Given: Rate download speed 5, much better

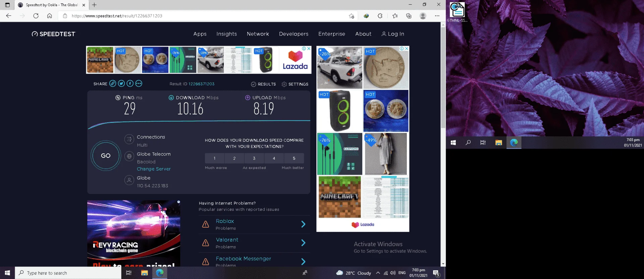Looking at the screenshot, I should click(294, 158).
